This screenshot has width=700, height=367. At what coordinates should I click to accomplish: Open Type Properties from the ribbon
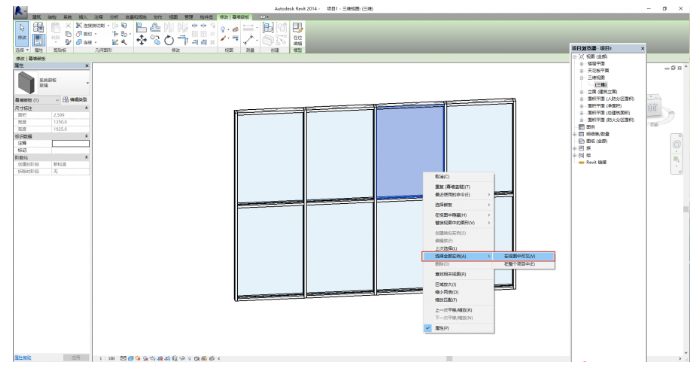[x=38, y=27]
